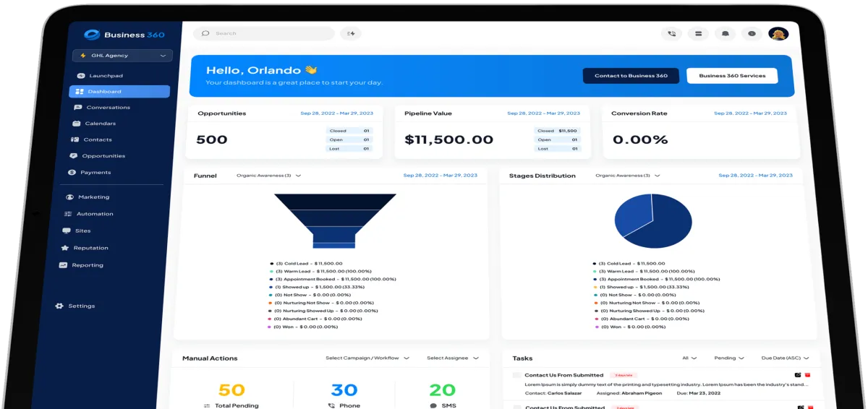Click Funnel chart date range link
The height and width of the screenshot is (409, 868).
point(440,176)
